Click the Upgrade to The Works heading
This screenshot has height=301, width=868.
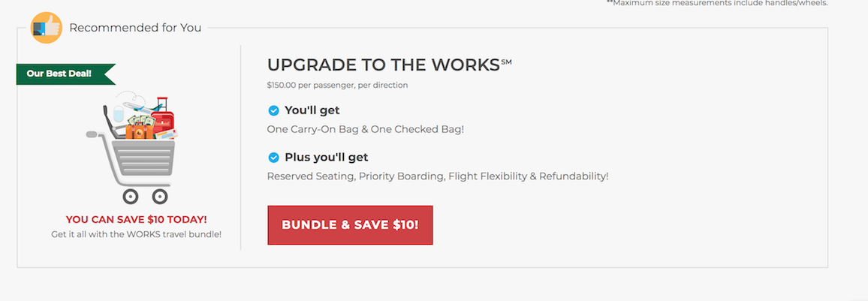click(384, 65)
